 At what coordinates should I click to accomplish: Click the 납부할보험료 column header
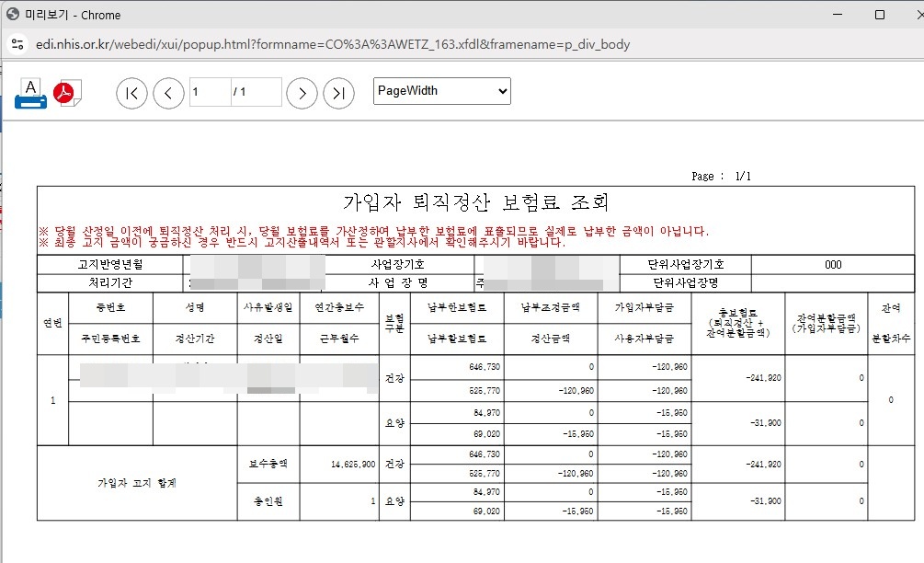point(457,339)
